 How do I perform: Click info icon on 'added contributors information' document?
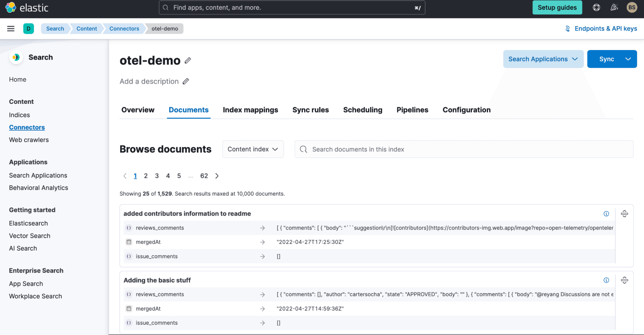coord(606,214)
